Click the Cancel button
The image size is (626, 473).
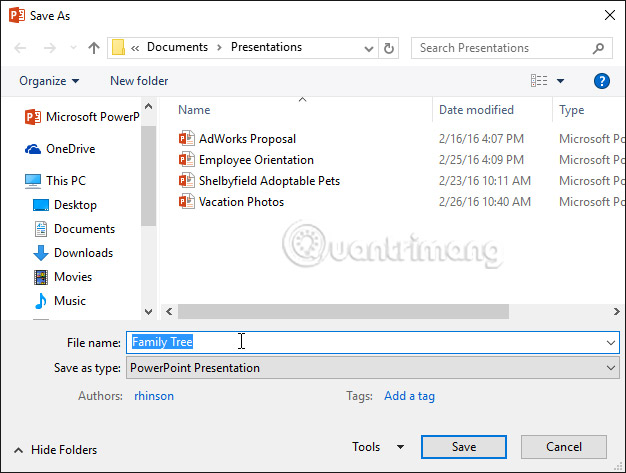[x=564, y=447]
